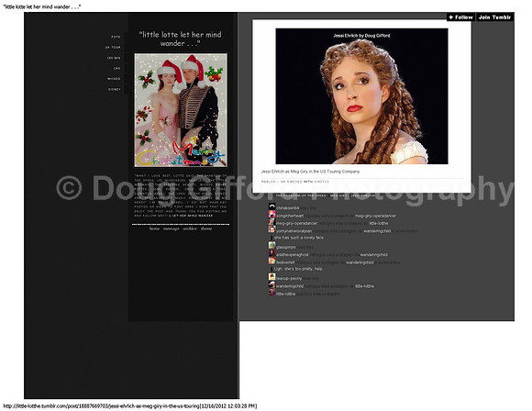Follow this blog with the Follow button

pos(460,17)
